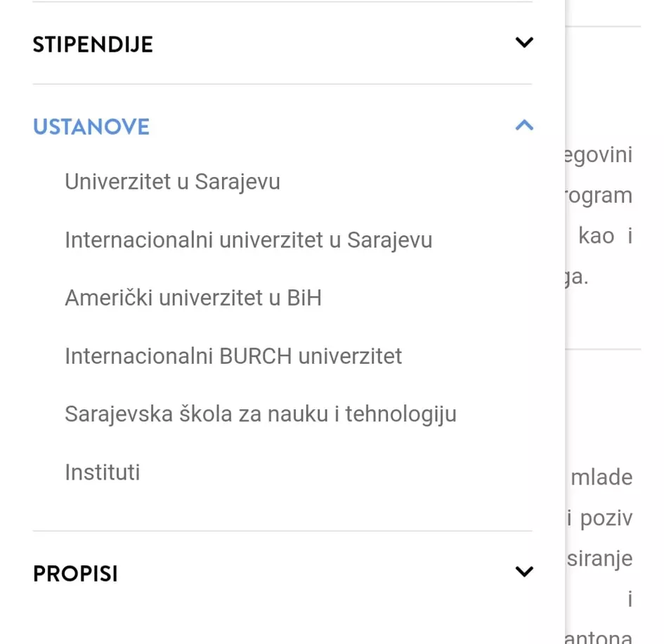Click the word 'mlade' behind the menu

click(x=601, y=478)
